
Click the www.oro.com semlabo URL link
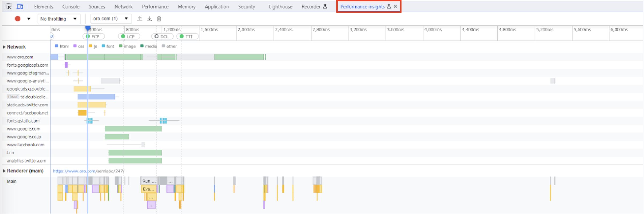pyautogui.click(x=88, y=171)
